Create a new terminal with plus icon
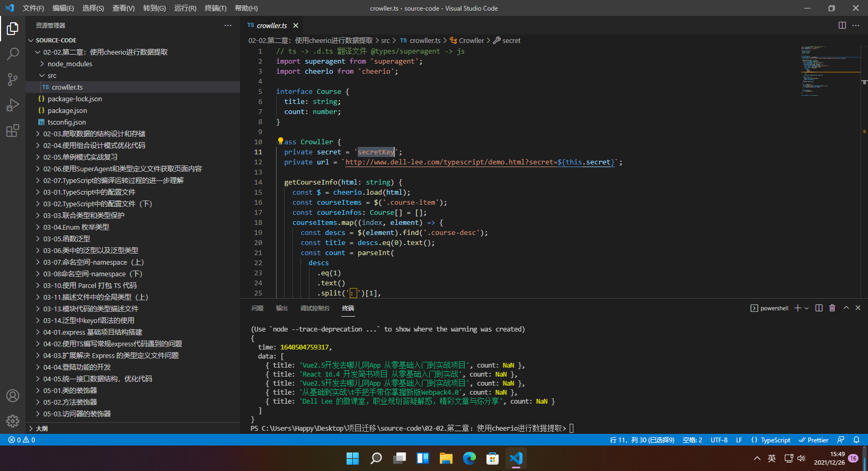868x471 pixels. click(798, 308)
